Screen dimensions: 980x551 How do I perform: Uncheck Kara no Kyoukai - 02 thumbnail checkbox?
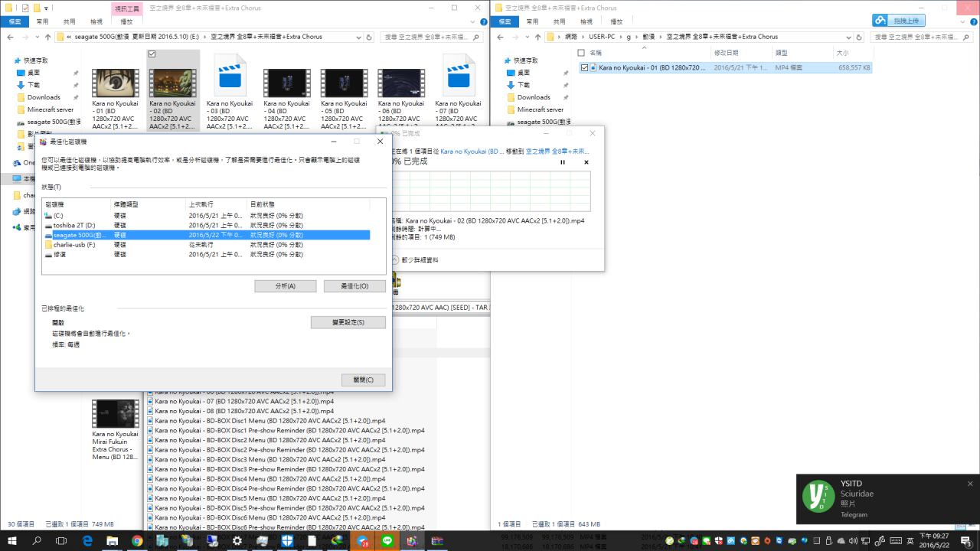pyautogui.click(x=152, y=54)
